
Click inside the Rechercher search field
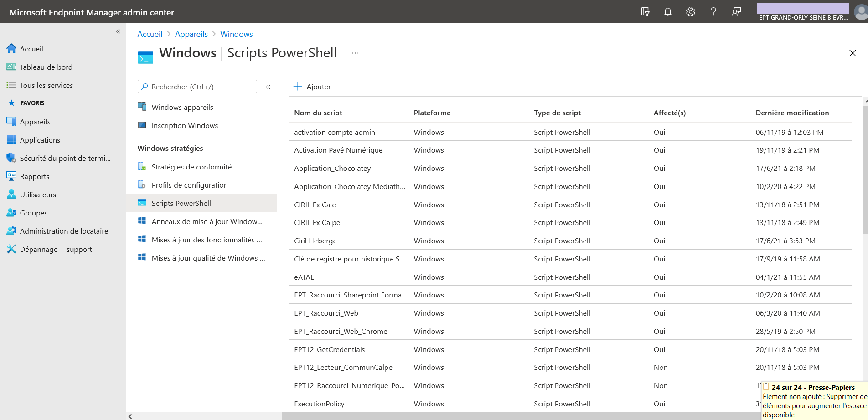[x=201, y=87]
